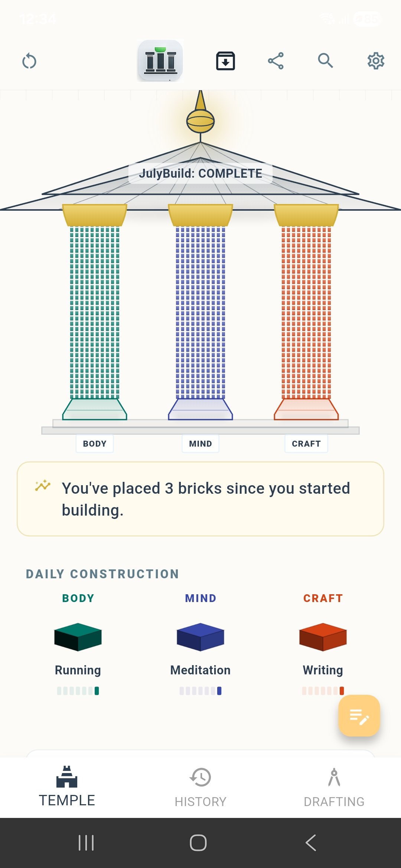Open search with the magnifier icon
The image size is (401, 868).
coord(325,60)
